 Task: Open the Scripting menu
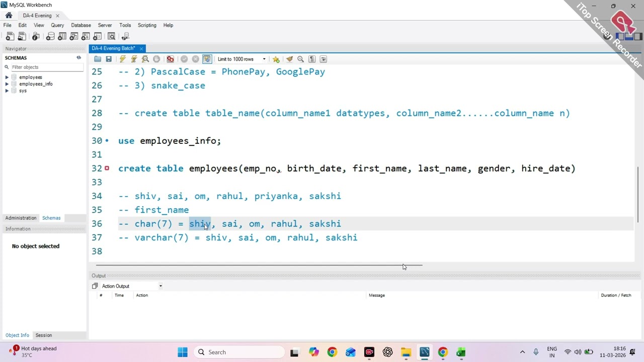(147, 25)
